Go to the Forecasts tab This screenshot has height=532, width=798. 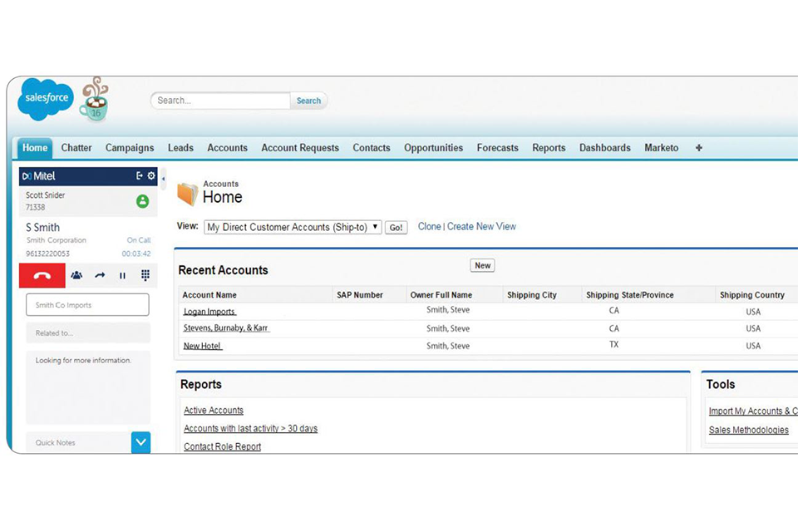[498, 148]
